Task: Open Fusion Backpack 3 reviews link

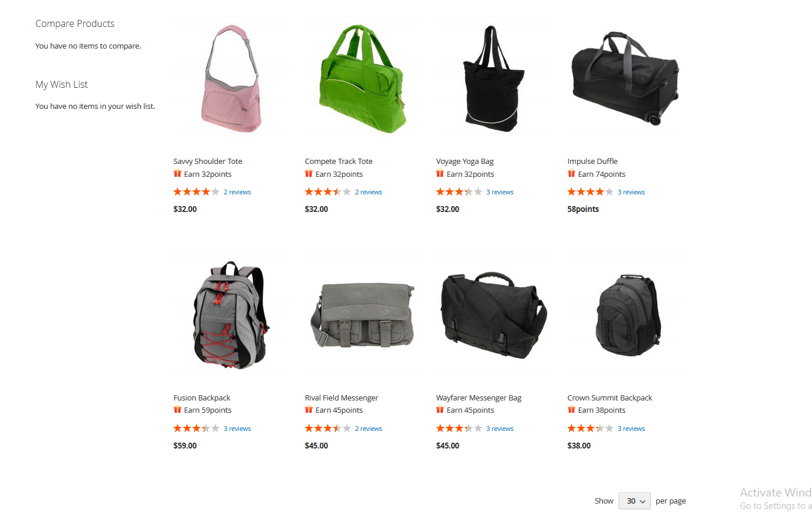Action: [237, 429]
